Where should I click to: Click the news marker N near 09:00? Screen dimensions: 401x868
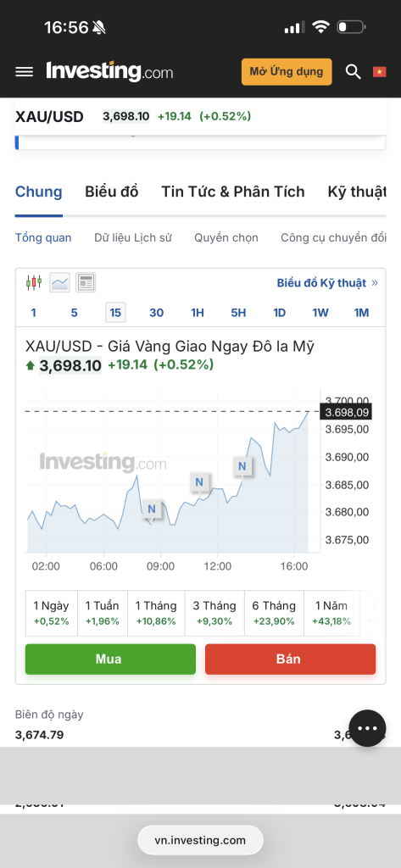[x=152, y=509]
